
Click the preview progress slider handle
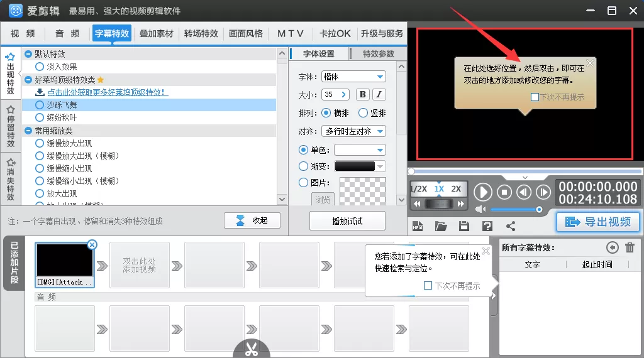411,171
